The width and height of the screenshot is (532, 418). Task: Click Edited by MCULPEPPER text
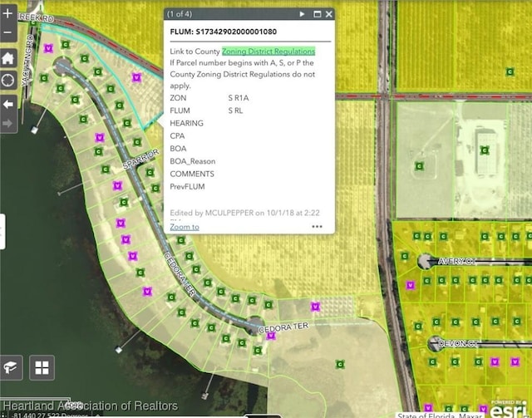pyautogui.click(x=244, y=213)
